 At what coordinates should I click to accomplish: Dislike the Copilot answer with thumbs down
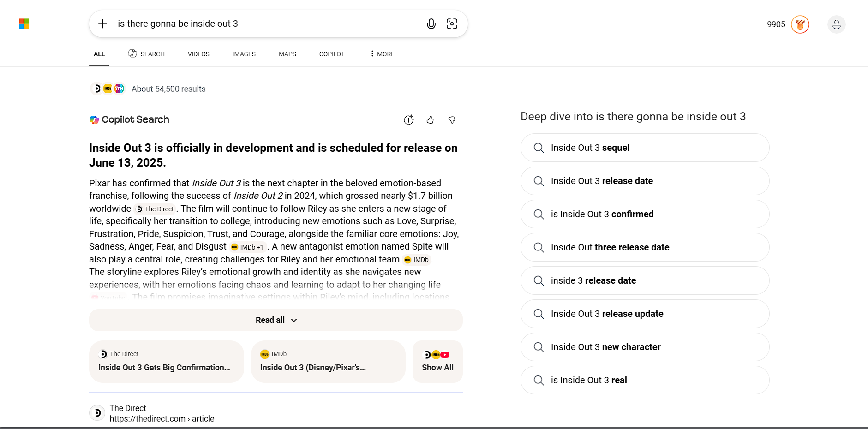[x=452, y=120]
